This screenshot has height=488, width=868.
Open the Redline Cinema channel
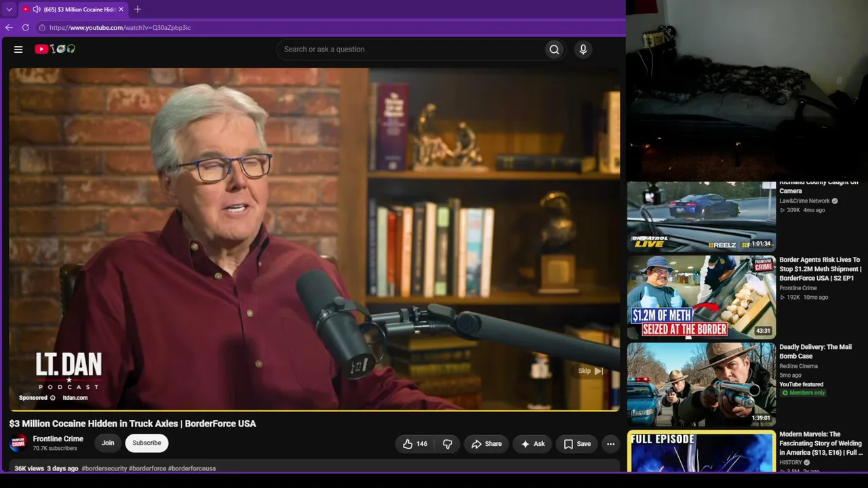click(798, 366)
